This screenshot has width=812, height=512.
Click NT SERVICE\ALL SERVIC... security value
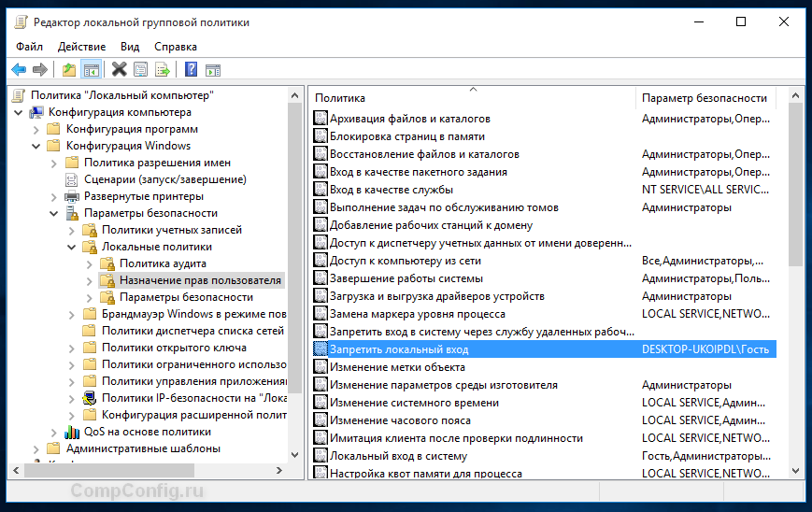coord(705,190)
